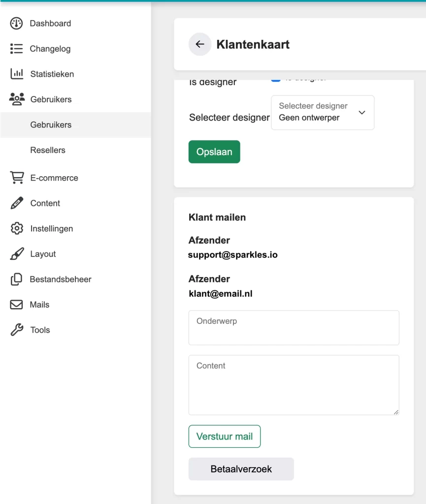Select the Mails envelope icon
This screenshot has width=426, height=504.
(16, 305)
